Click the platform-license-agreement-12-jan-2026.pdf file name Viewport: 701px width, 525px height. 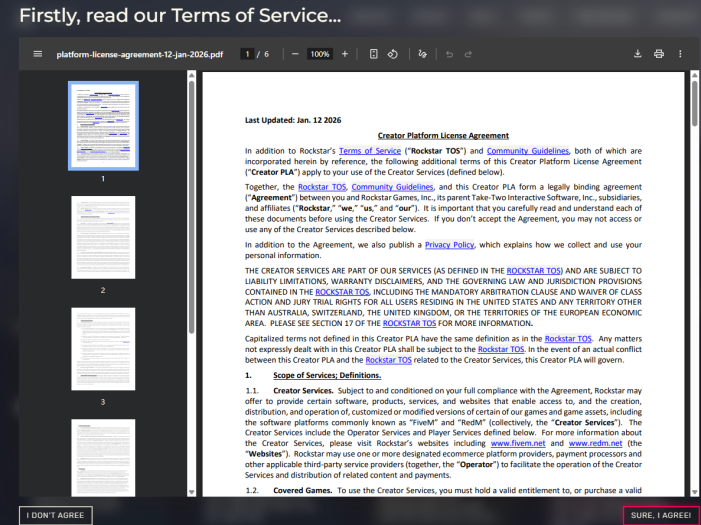(x=139, y=55)
